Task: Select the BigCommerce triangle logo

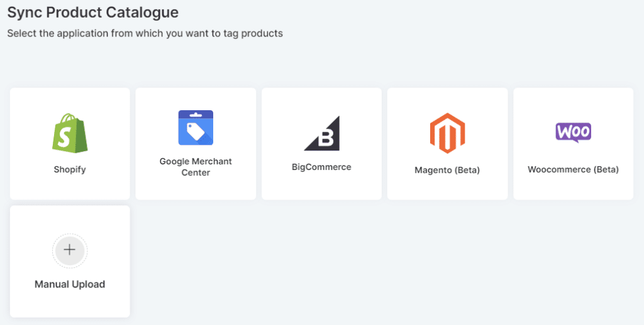Action: pyautogui.click(x=322, y=133)
